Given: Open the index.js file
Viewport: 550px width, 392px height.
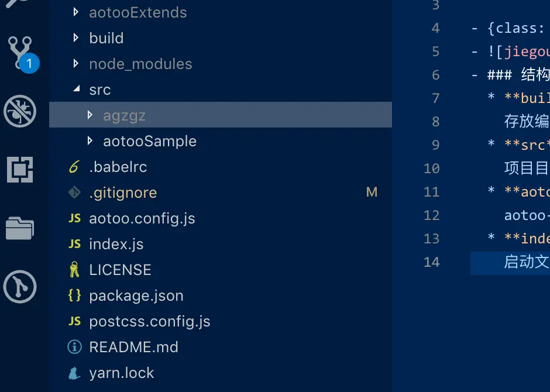Looking at the screenshot, I should (x=116, y=244).
